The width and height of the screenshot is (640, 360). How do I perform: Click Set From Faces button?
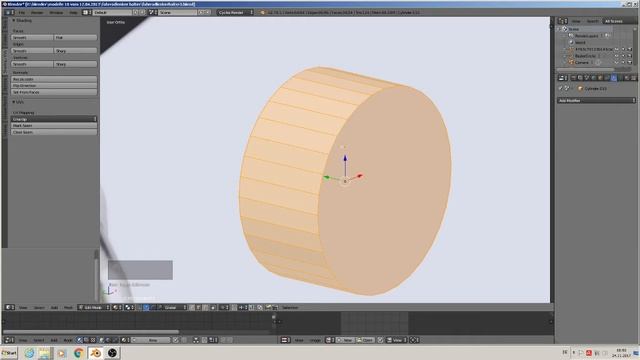click(x=54, y=92)
